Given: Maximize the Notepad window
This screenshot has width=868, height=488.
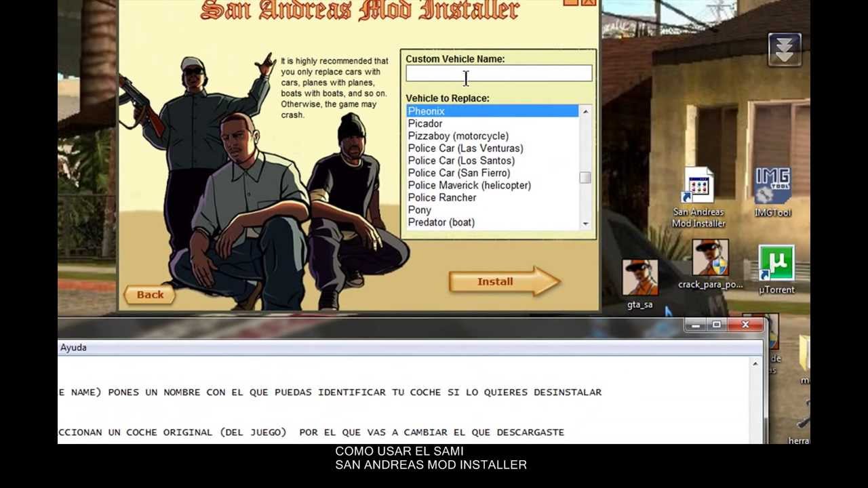Looking at the screenshot, I should [716, 325].
